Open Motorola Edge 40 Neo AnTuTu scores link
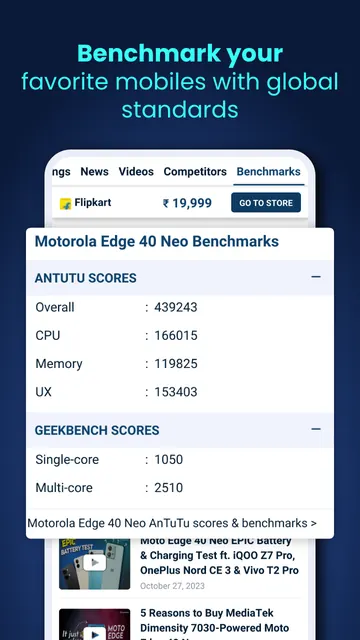Screen dimensions: 360x640 [172, 523]
